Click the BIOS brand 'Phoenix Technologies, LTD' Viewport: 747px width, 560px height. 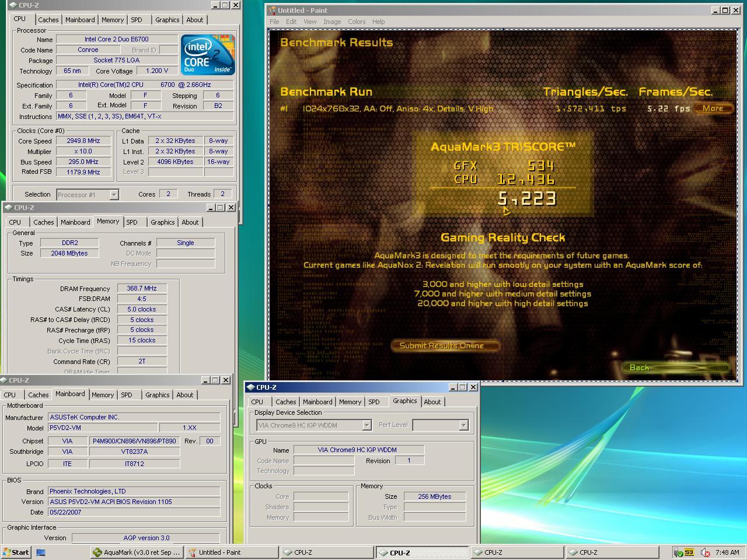(134, 491)
